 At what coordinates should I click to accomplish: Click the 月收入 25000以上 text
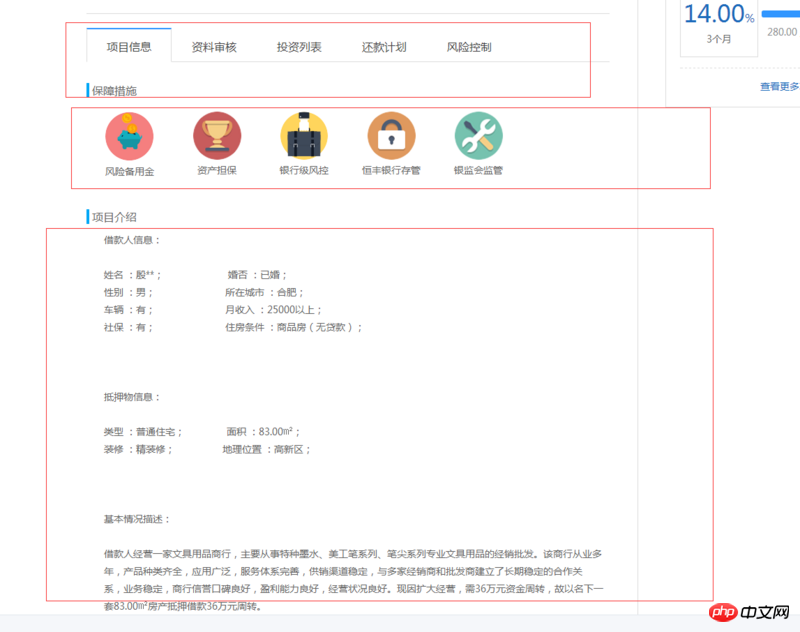click(x=273, y=310)
